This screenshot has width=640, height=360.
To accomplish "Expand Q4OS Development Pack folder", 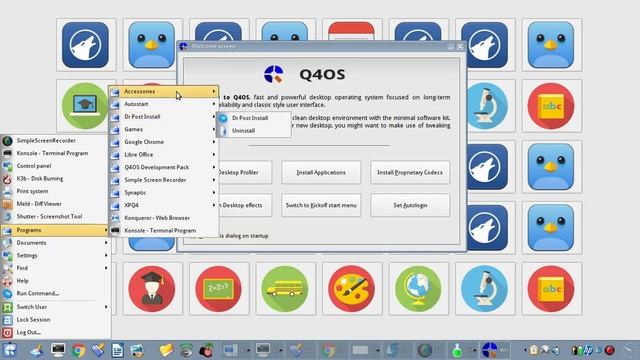I will point(164,167).
